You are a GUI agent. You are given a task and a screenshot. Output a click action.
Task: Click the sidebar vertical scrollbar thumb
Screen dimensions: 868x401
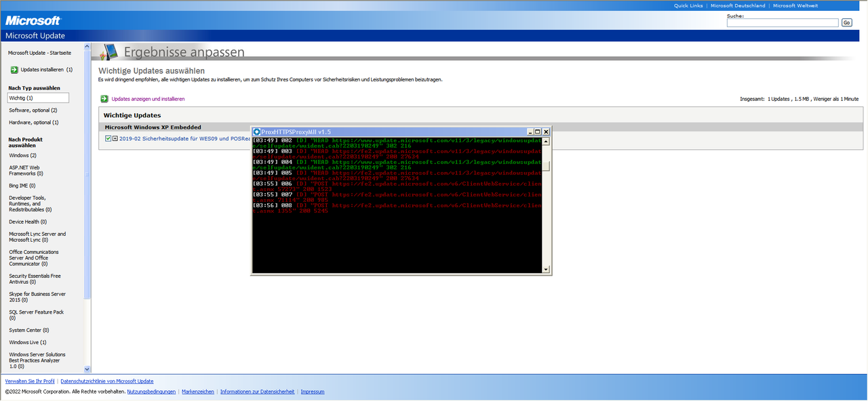click(x=87, y=174)
